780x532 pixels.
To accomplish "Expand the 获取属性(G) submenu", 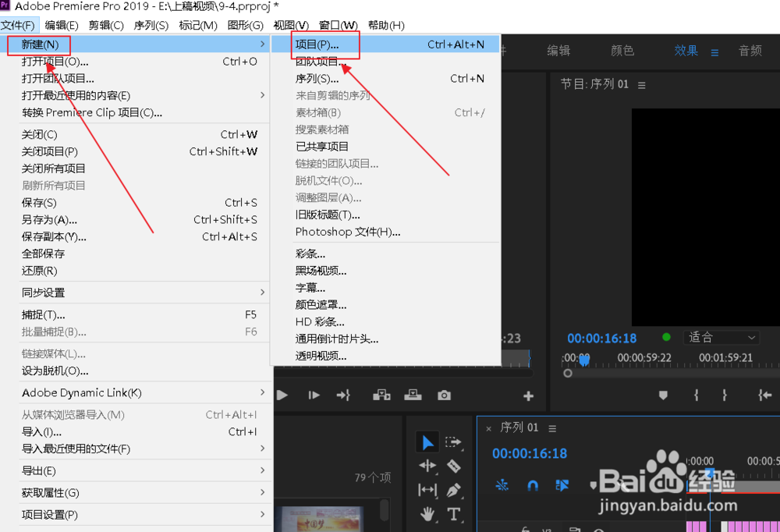I will 135,493.
